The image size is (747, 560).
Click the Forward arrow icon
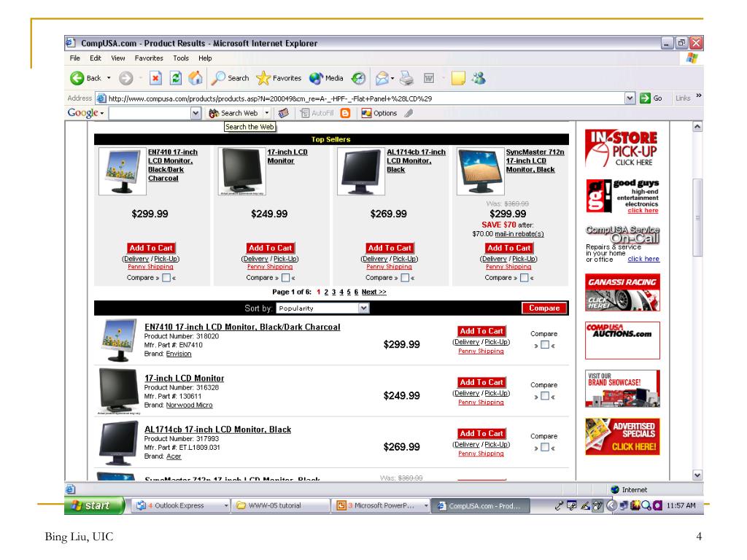[x=125, y=78]
